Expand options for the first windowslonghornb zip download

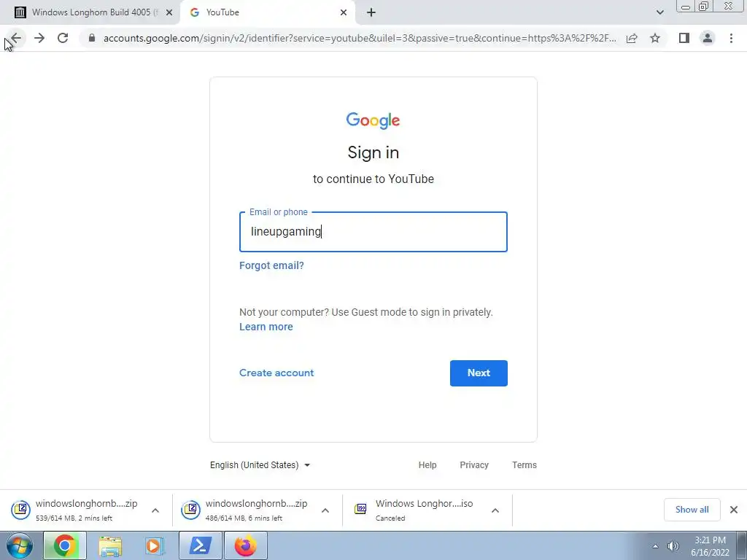tap(155, 510)
